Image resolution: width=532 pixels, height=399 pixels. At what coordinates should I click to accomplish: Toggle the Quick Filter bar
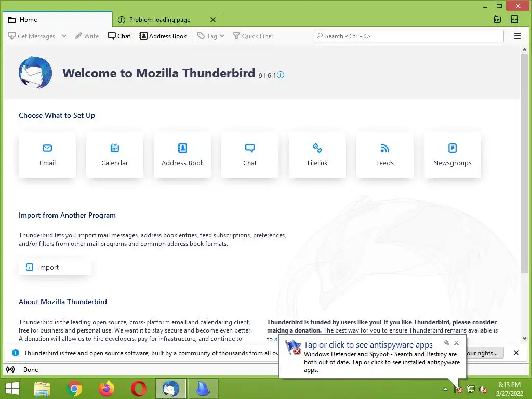[x=253, y=36]
